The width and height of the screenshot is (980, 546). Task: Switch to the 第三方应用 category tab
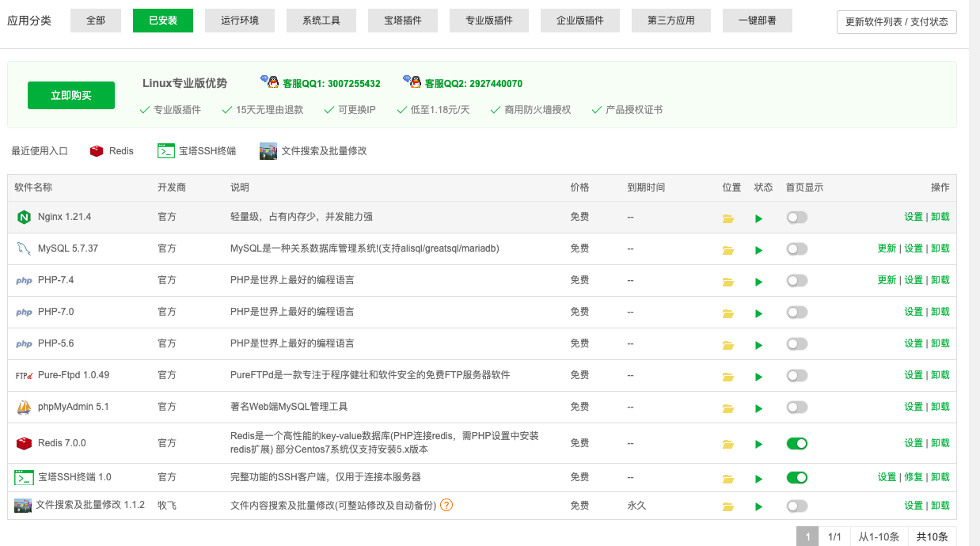click(671, 21)
